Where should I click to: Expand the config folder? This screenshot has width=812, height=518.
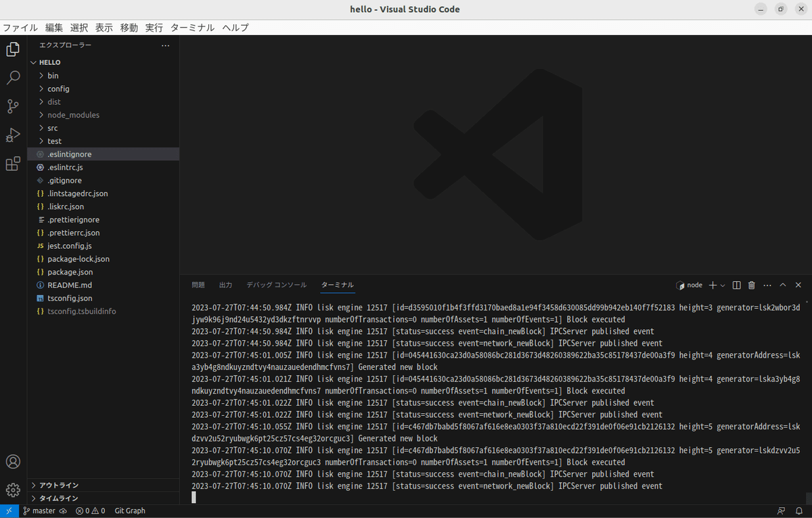click(103, 89)
